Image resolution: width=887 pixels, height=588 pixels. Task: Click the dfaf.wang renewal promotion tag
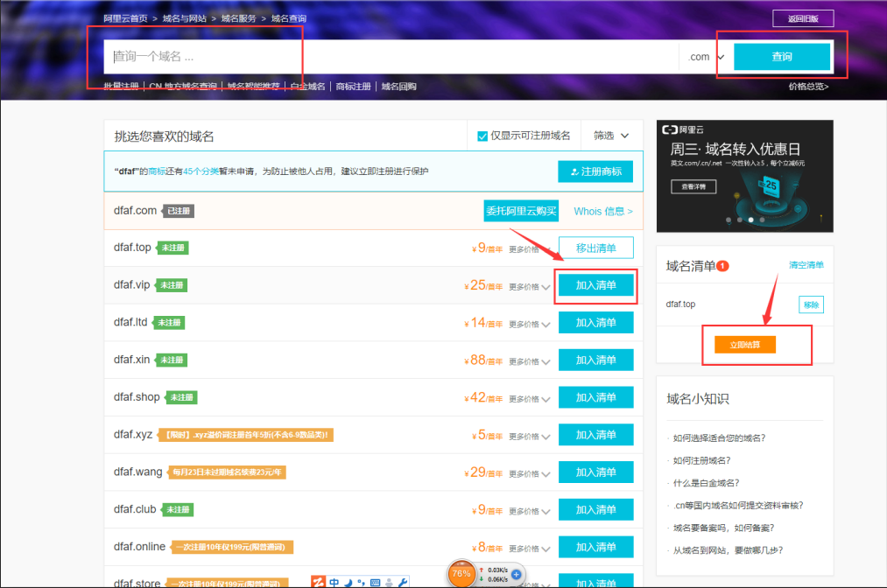226,472
